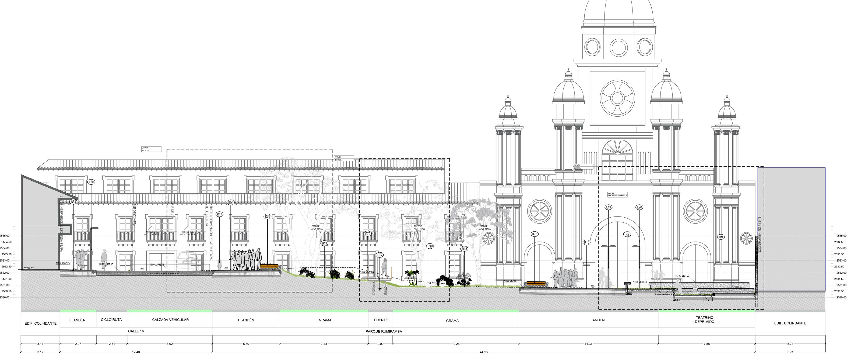Click the CALZADA VEHICULAR zone label
Viewport: 868px width, 361px height.
pos(170,319)
